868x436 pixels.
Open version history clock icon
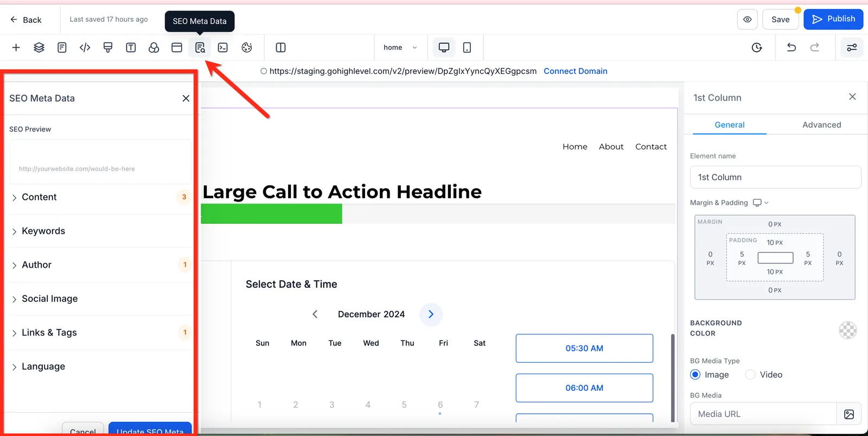[x=757, y=48]
